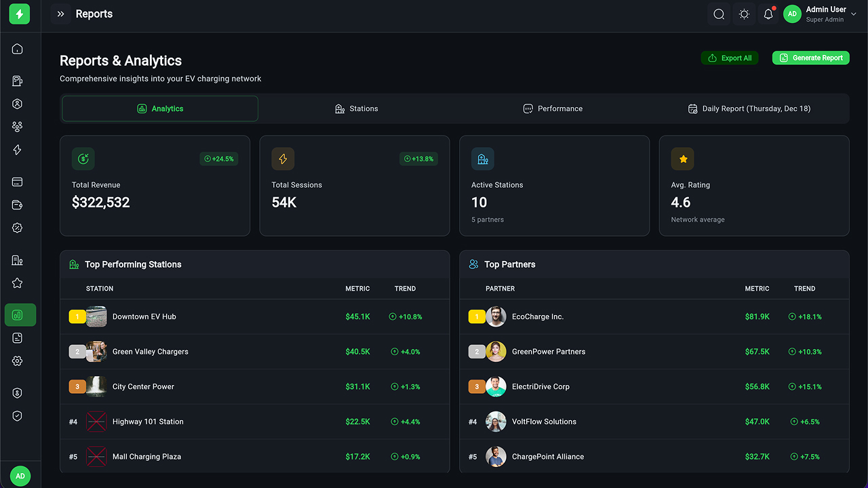Viewport: 868px width, 488px height.
Task: Click the AD avatar at sidebar bottom
Action: point(20,476)
